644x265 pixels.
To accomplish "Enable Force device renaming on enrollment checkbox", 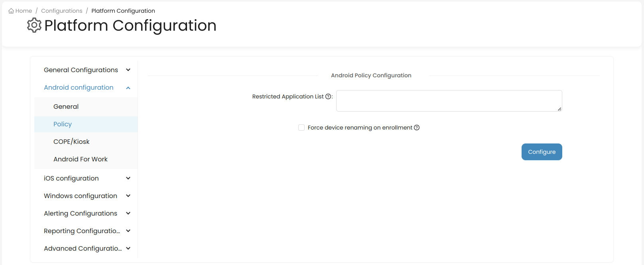I will click(x=301, y=128).
